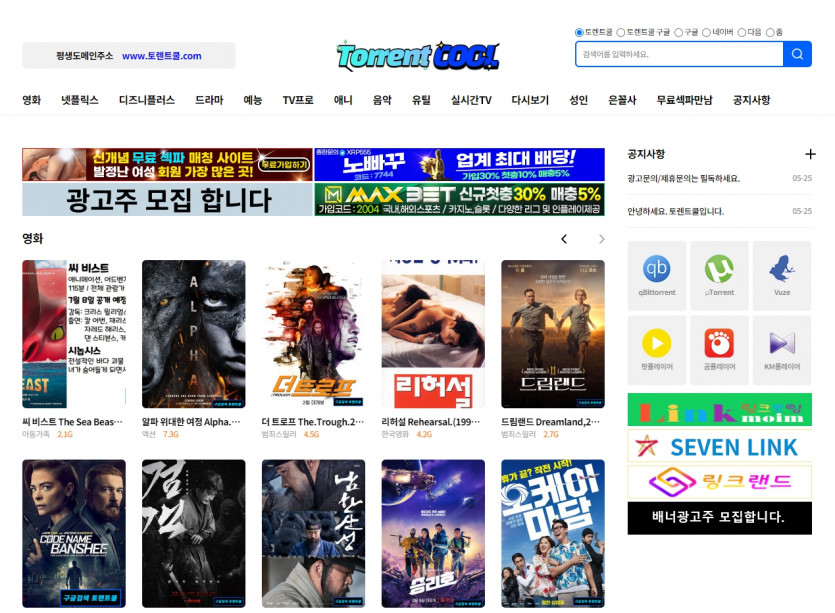
Task: Show previous movies with left chevron
Action: [x=564, y=239]
